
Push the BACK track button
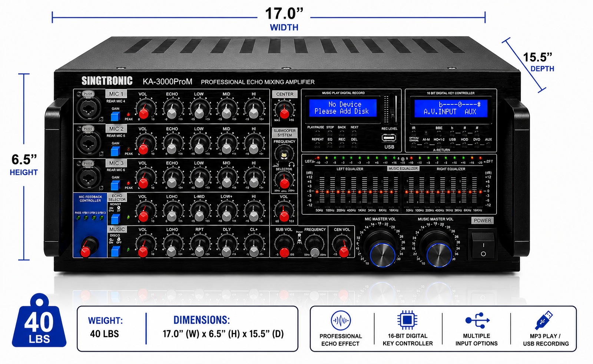click(x=342, y=133)
